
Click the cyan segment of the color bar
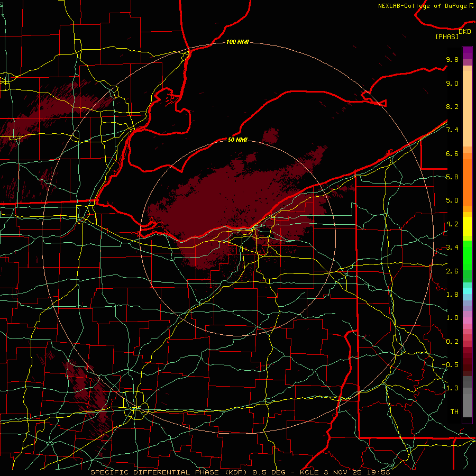467,291
